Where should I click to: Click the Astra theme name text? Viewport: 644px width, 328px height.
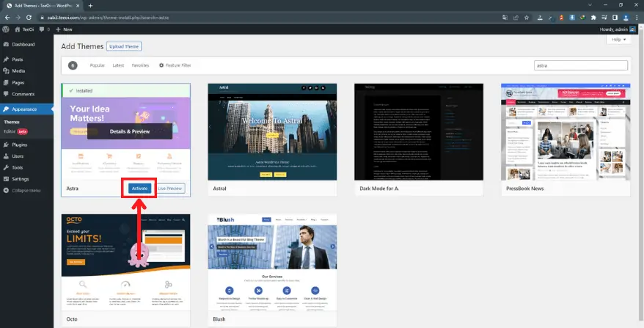point(73,189)
